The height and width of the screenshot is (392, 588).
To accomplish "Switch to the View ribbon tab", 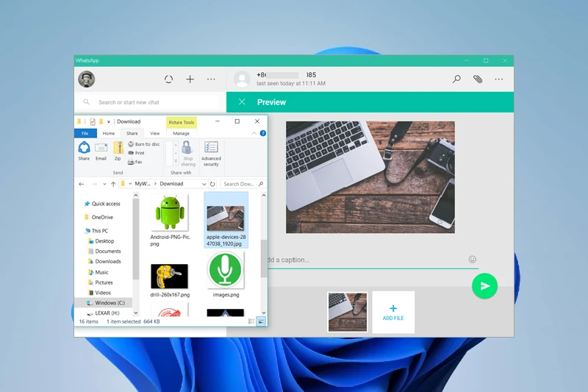I will (155, 133).
